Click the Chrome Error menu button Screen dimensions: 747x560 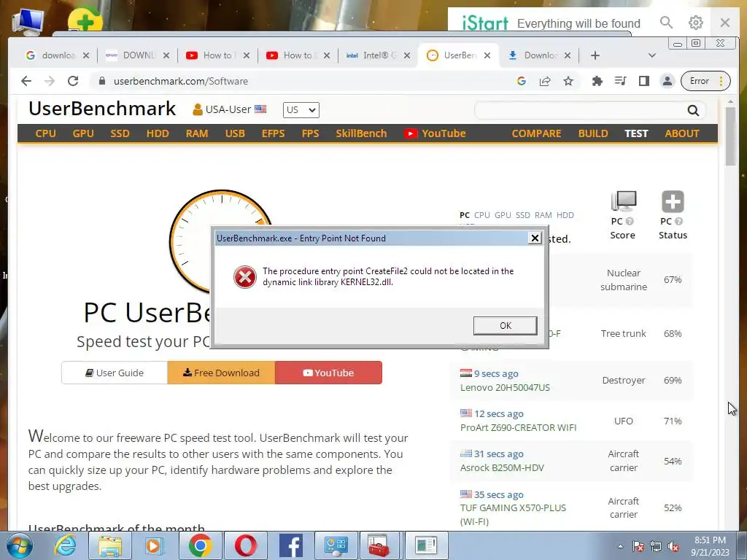(705, 81)
